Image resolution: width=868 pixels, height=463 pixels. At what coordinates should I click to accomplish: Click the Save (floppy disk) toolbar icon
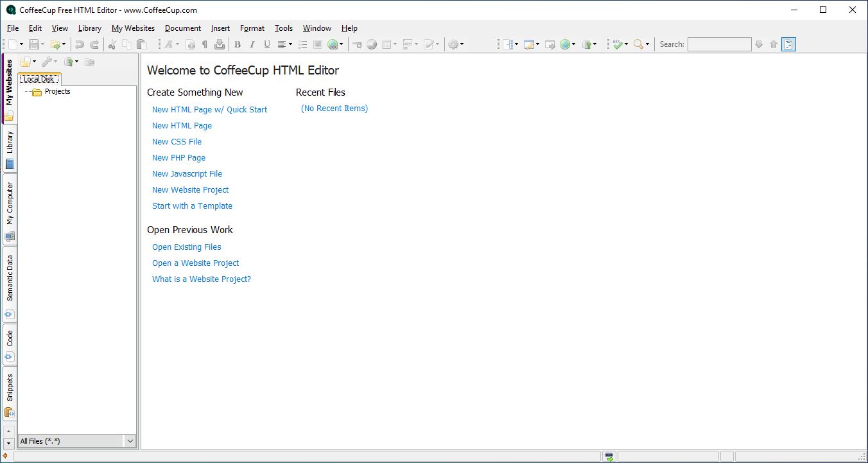click(x=33, y=44)
